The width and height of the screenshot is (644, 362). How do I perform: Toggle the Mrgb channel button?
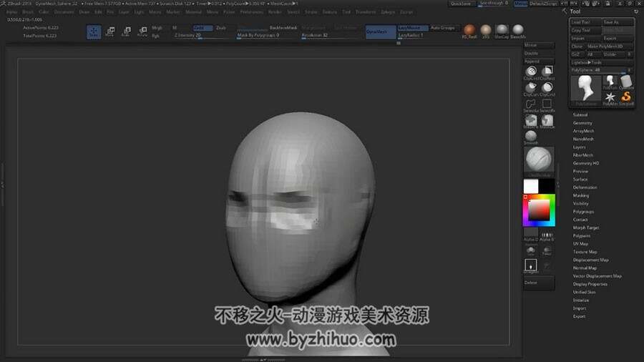click(x=157, y=28)
